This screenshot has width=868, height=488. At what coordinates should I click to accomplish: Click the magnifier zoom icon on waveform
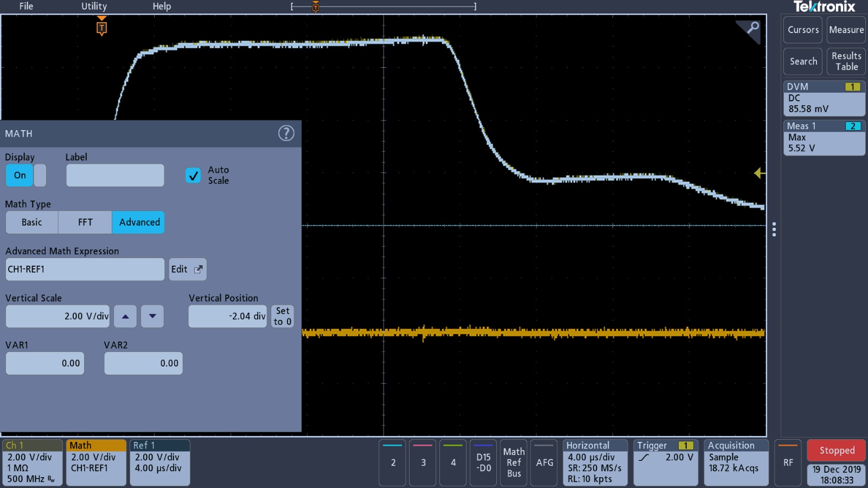[752, 28]
